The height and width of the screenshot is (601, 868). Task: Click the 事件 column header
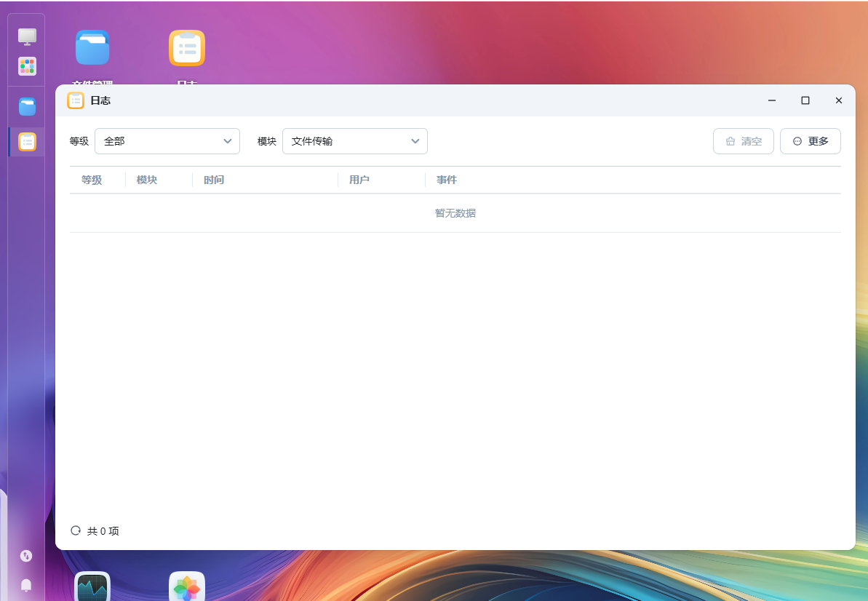[x=447, y=180]
